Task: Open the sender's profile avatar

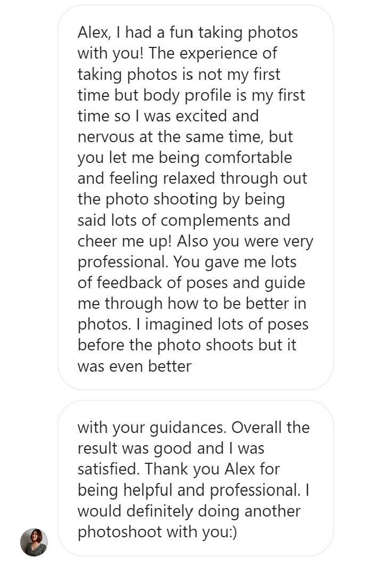Action: [x=34, y=542]
